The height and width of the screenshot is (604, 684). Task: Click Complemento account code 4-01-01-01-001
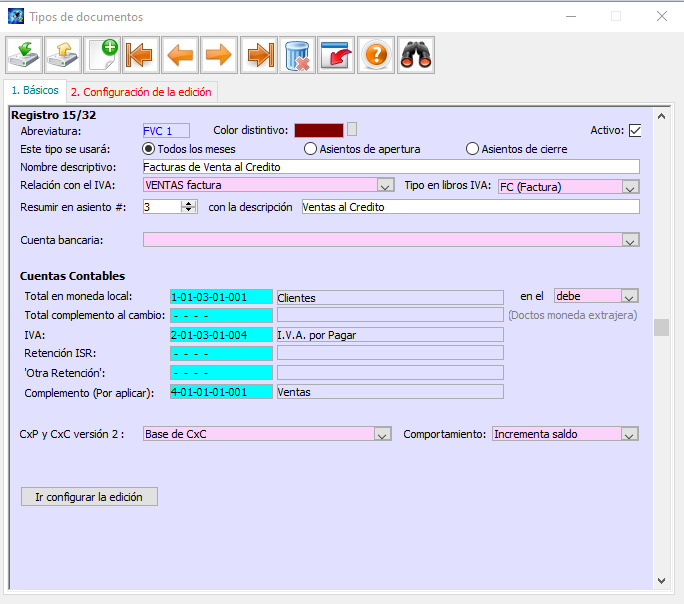click(221, 392)
